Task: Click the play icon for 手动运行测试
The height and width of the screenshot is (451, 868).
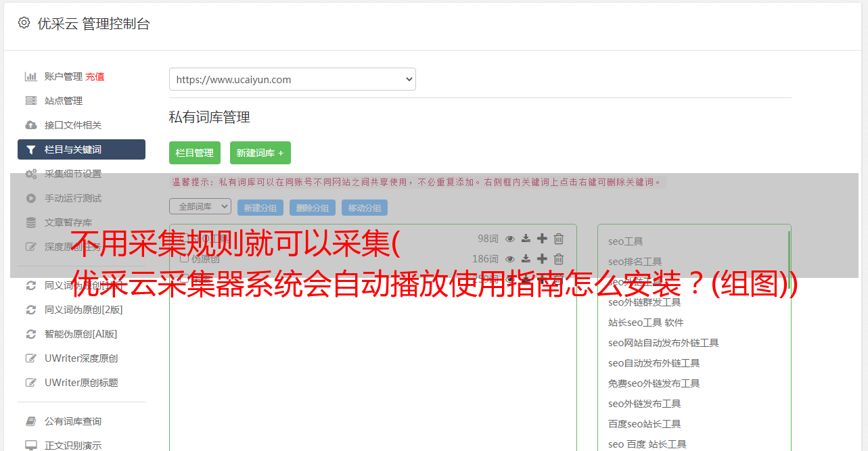Action: coord(30,198)
